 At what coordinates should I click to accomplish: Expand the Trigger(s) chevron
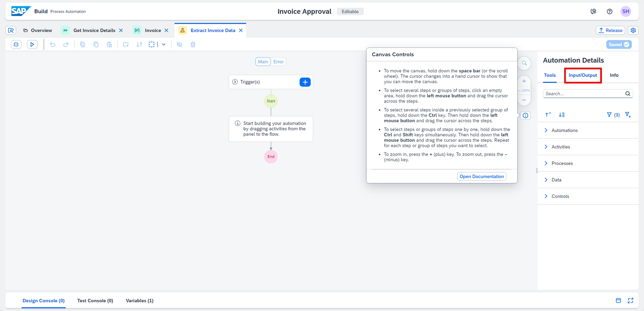[x=235, y=82]
